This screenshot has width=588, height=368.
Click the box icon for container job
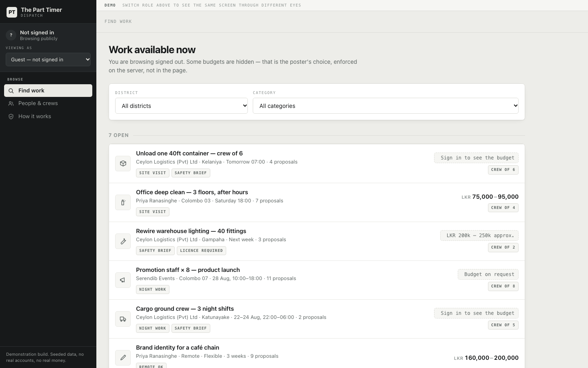point(123,164)
